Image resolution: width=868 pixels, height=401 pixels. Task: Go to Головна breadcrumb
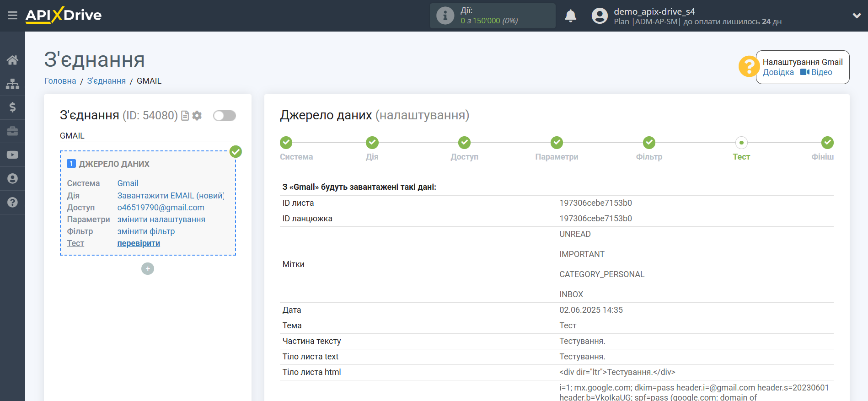click(x=60, y=81)
